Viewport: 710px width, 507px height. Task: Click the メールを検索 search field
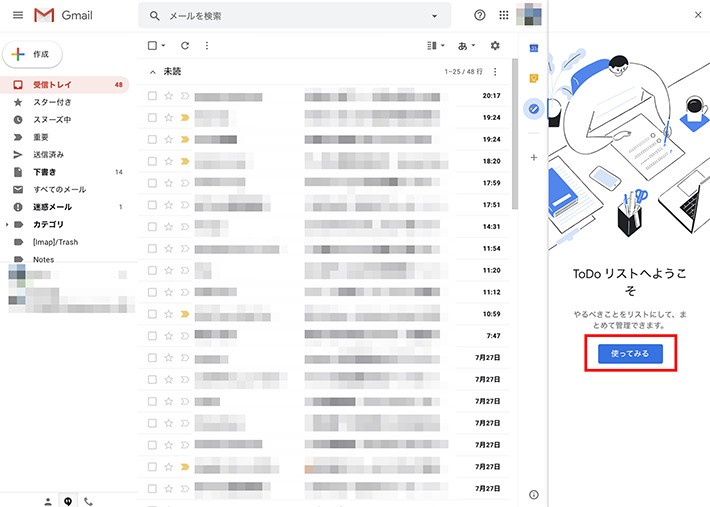coord(294,16)
